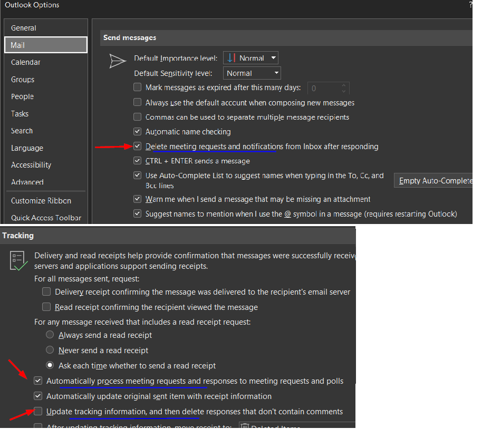This screenshot has height=448, width=501.
Task: Enable Commas can separate recipients checkbox
Action: (138, 117)
